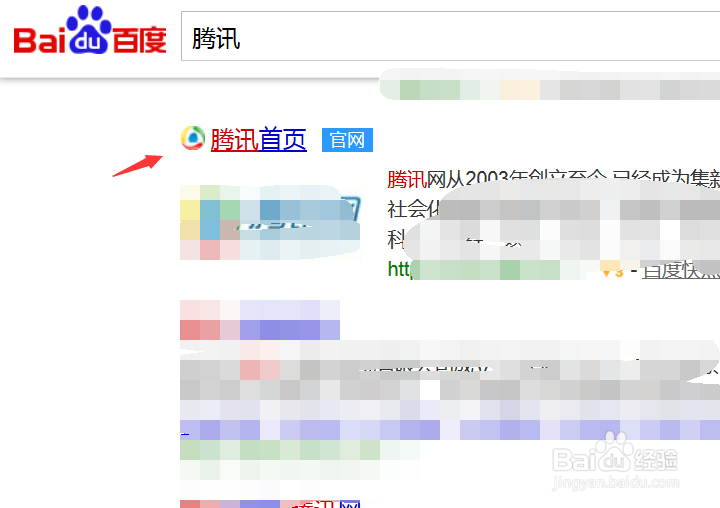Click the 百度快照 link
This screenshot has width=720, height=508.
[681, 270]
